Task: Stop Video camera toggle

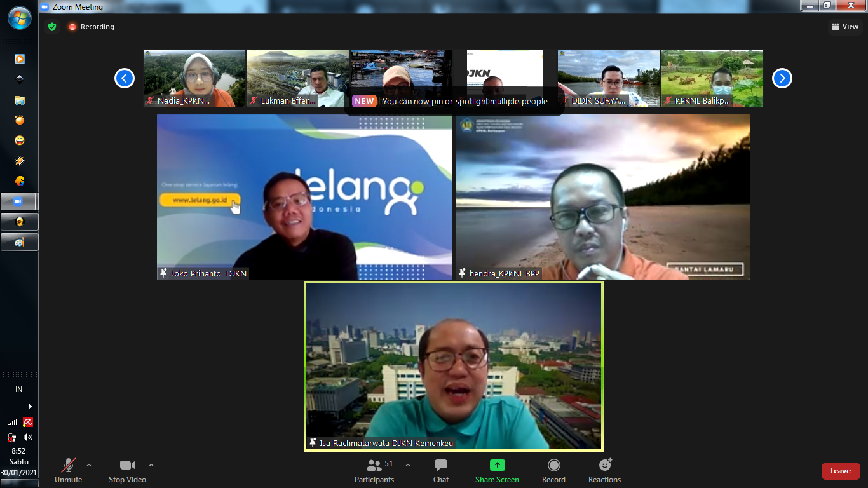Action: (127, 471)
